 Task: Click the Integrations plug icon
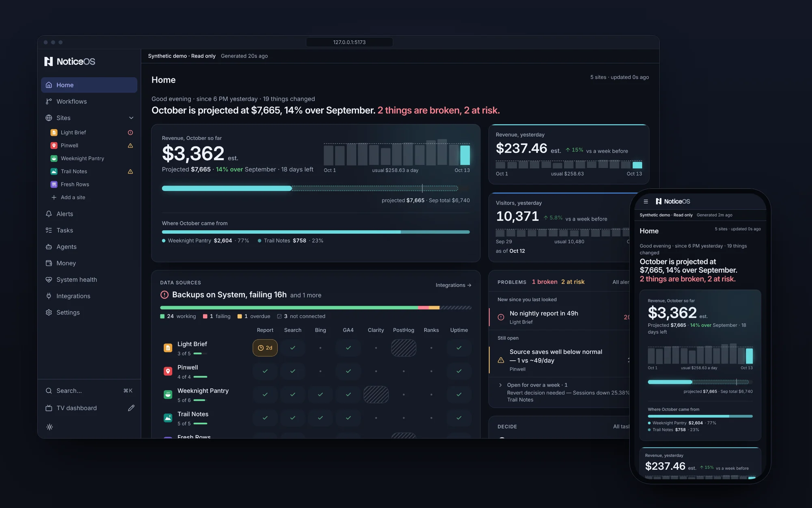[x=49, y=296]
